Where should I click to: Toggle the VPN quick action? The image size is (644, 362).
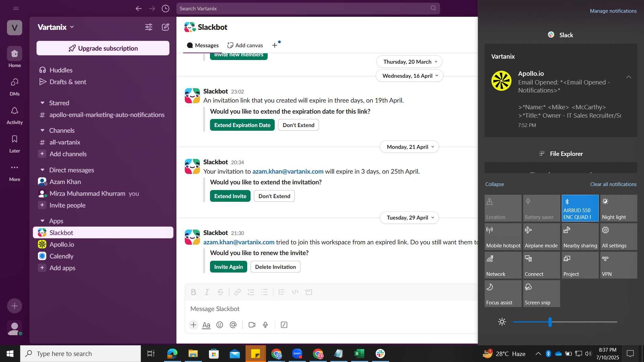(x=619, y=265)
